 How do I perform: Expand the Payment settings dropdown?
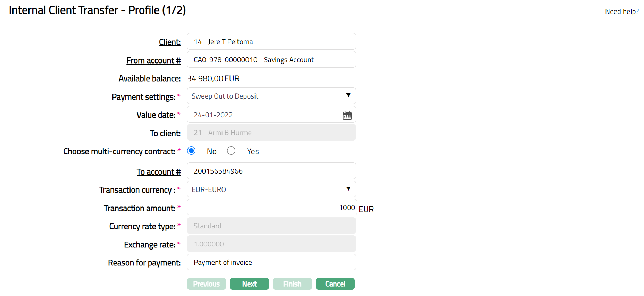271,96
